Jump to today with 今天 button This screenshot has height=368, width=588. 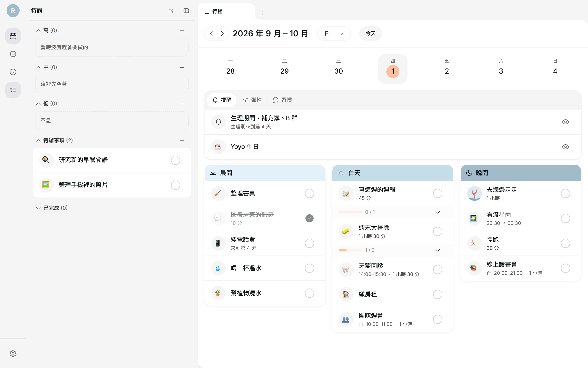371,34
